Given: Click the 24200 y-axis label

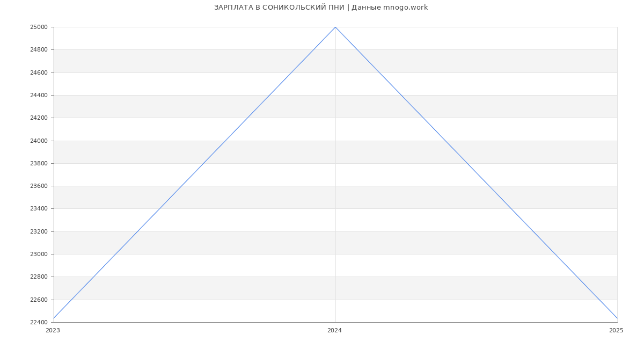Looking at the screenshot, I should [39, 118].
